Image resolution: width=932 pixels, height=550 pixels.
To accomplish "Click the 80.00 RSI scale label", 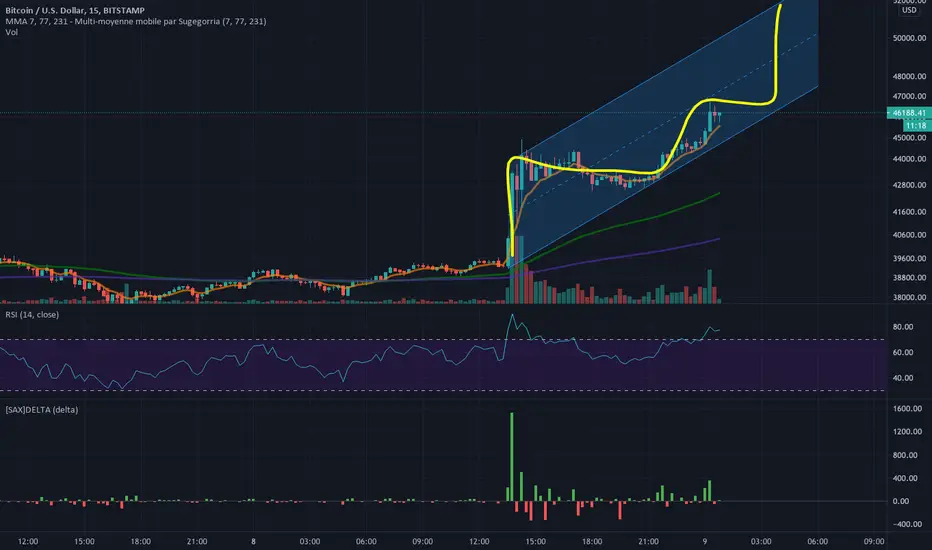I will pos(903,327).
